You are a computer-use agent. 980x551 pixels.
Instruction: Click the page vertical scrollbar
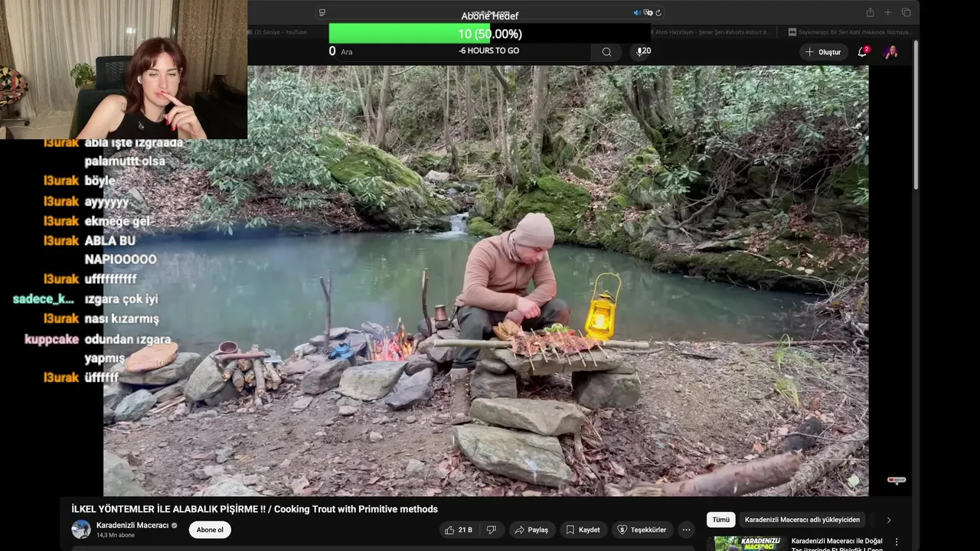coord(916,115)
